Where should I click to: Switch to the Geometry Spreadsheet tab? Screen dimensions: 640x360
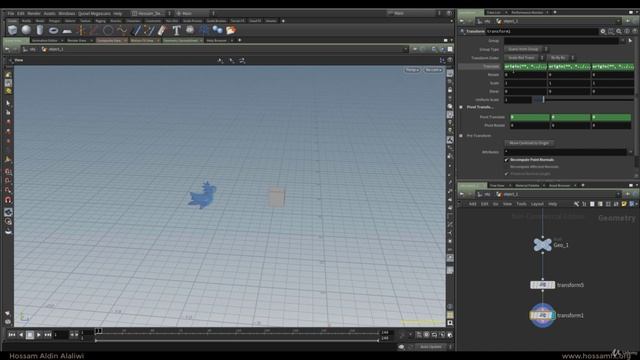pyautogui.click(x=180, y=40)
